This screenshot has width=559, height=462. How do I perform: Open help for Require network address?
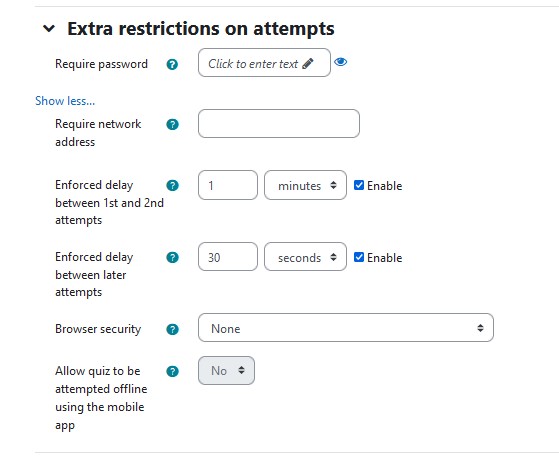coord(173,125)
